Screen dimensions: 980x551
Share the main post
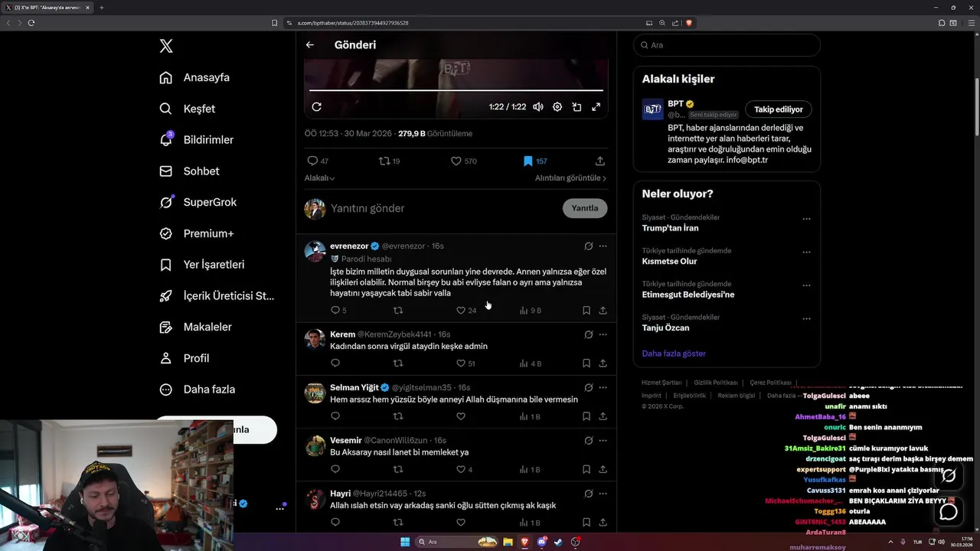600,161
